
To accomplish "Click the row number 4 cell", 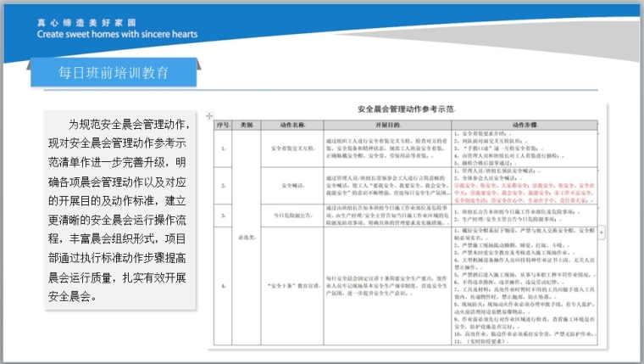I will coord(223,286).
